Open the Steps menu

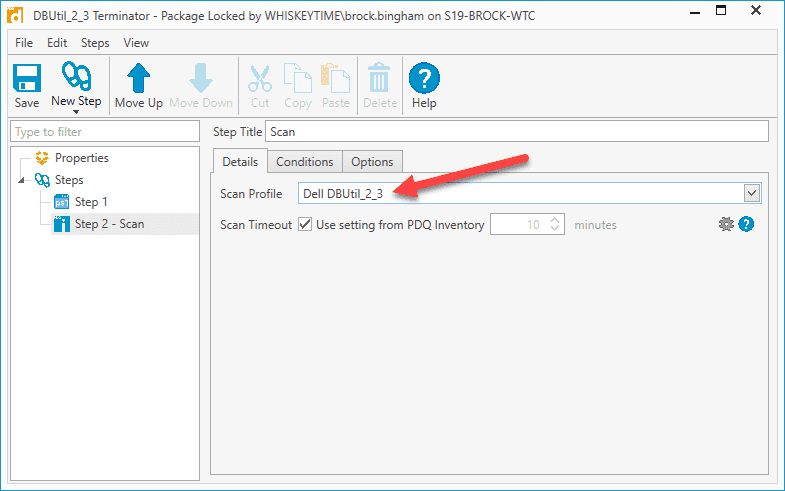[x=95, y=43]
